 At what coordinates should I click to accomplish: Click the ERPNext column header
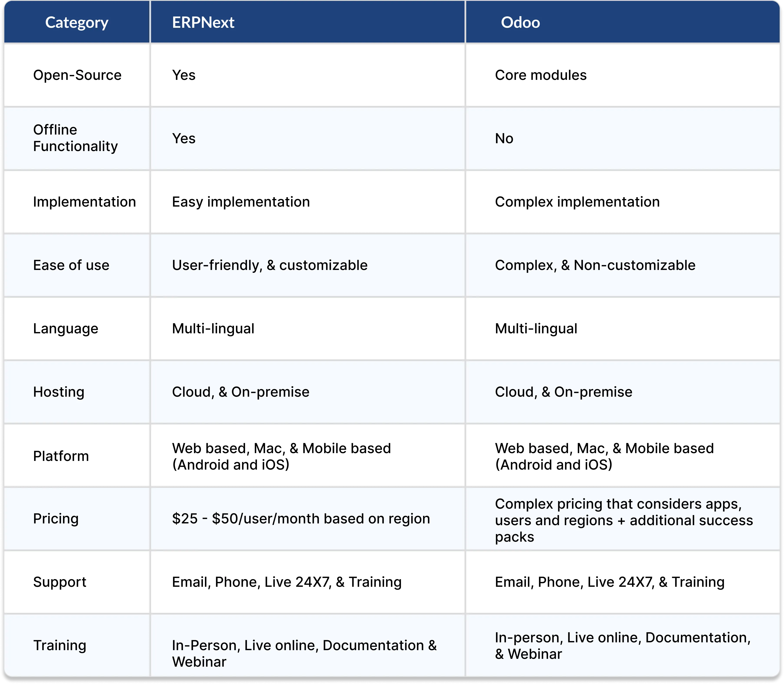point(203,23)
